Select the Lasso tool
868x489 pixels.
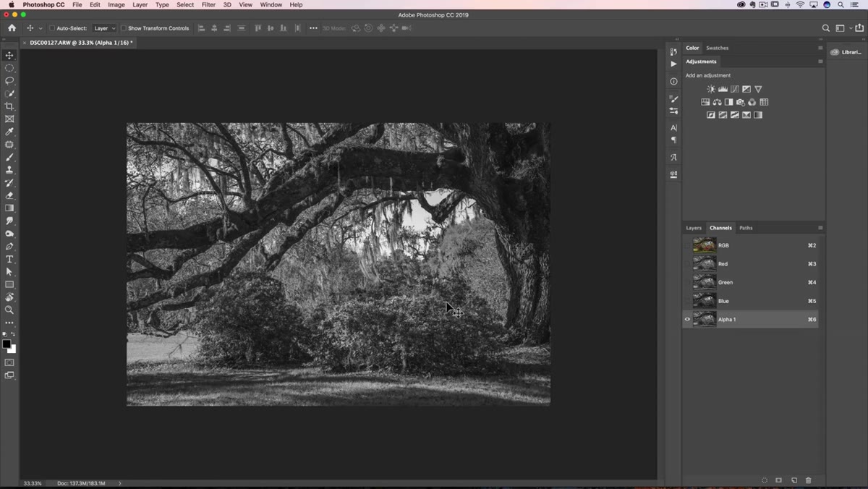click(9, 81)
